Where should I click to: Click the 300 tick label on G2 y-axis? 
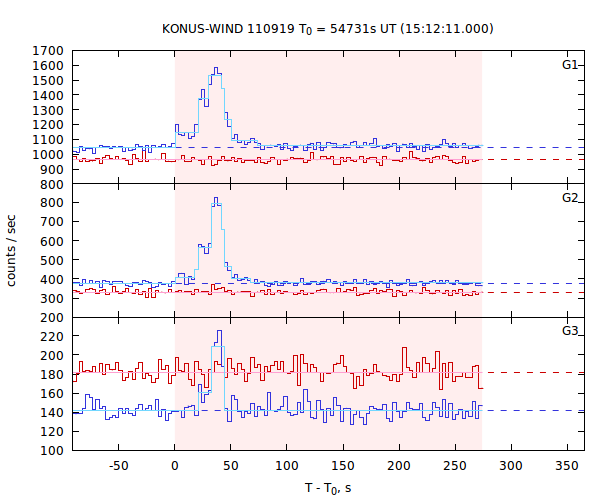point(52,299)
